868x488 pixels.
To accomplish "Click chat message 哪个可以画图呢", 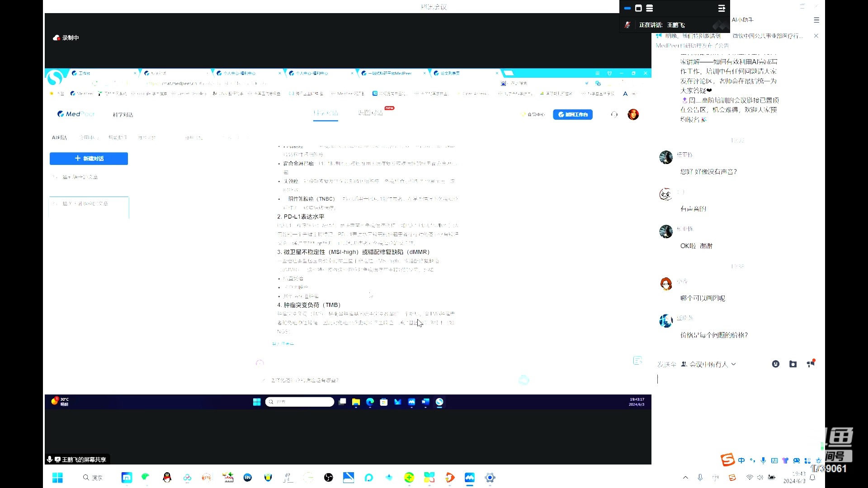I will [703, 298].
